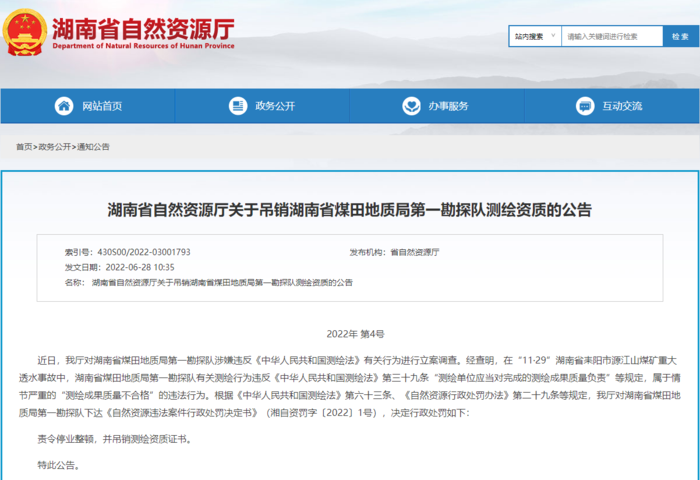Image resolution: width=700 pixels, height=480 pixels.
Task: Click the document icon beside 政务公开
Action: (x=238, y=106)
